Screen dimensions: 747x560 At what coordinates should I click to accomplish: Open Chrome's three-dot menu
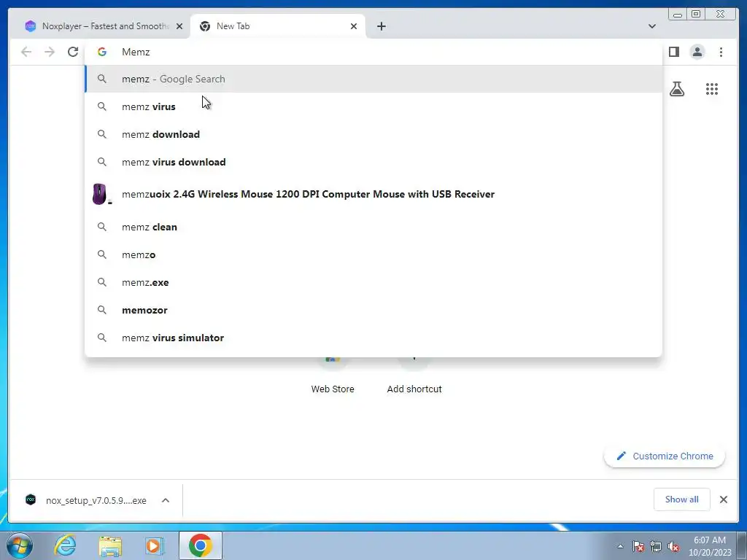tap(721, 52)
